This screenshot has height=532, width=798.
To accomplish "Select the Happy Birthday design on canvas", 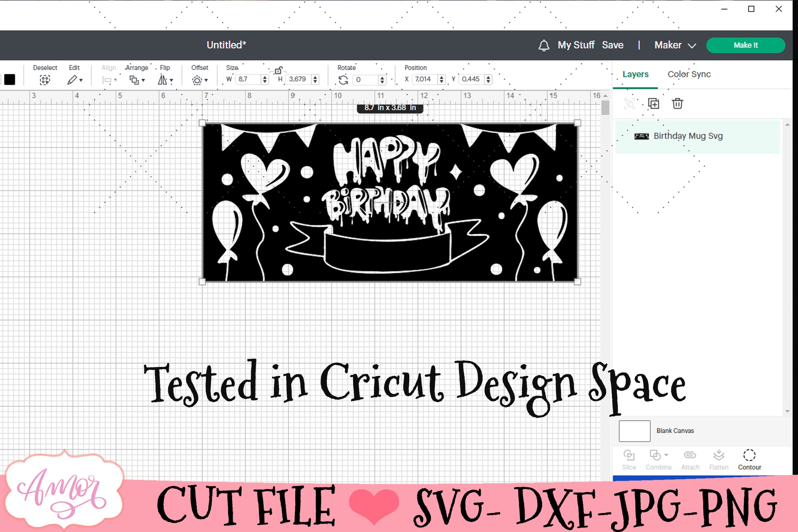I will (390, 202).
